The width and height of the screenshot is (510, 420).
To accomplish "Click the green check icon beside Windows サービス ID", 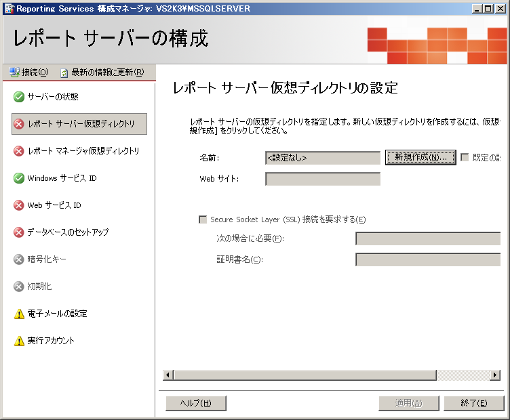I will pos(19,178).
